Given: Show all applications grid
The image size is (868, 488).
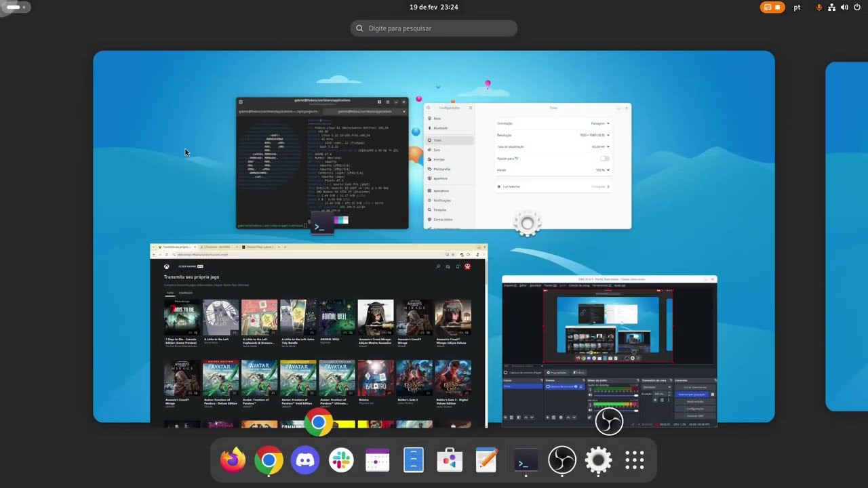Looking at the screenshot, I should click(x=634, y=461).
